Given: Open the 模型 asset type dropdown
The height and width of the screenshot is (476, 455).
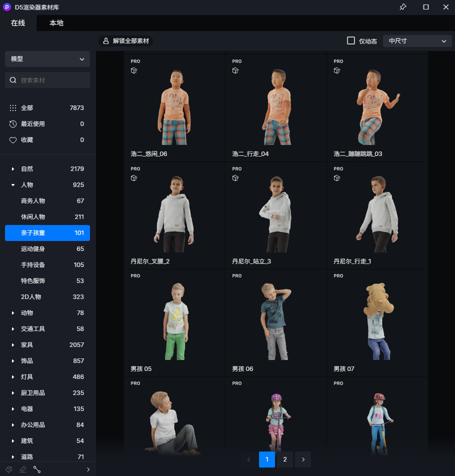Looking at the screenshot, I should (x=47, y=59).
